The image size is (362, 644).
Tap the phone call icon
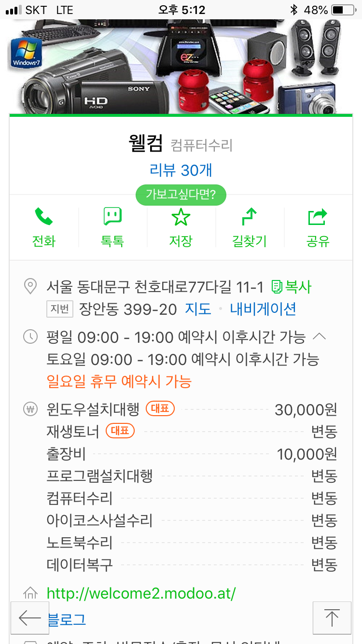tap(44, 217)
